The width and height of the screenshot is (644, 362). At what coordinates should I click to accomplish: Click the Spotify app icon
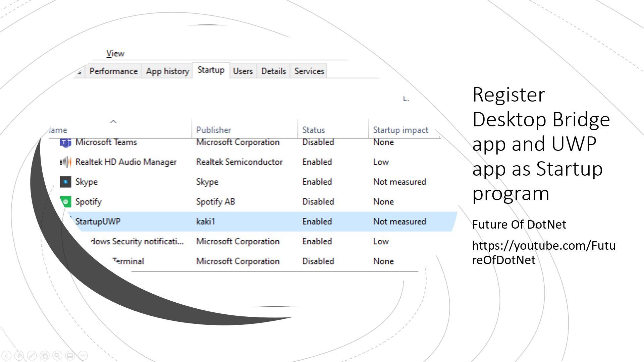[x=65, y=202]
